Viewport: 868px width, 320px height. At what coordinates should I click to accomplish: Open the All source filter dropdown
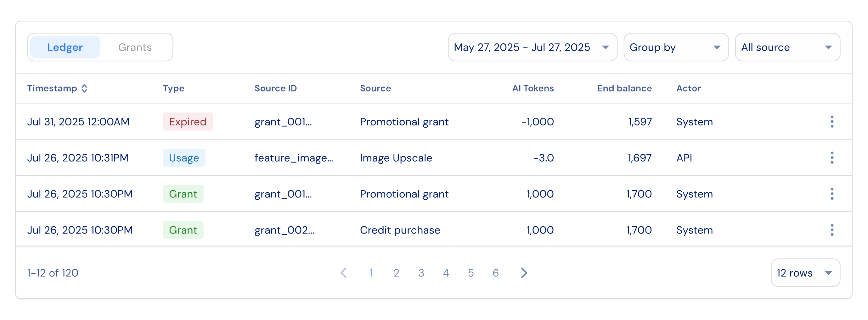click(x=787, y=47)
